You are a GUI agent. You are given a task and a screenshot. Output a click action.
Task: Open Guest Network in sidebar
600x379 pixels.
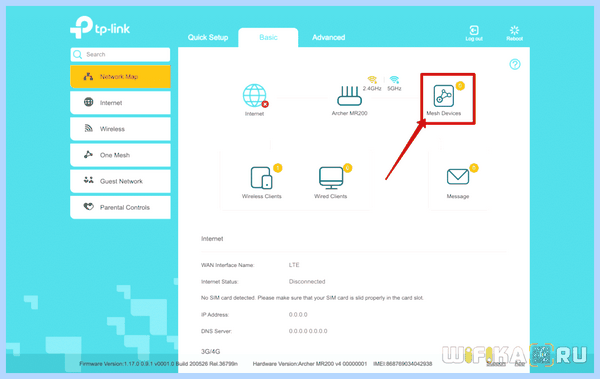(120, 181)
